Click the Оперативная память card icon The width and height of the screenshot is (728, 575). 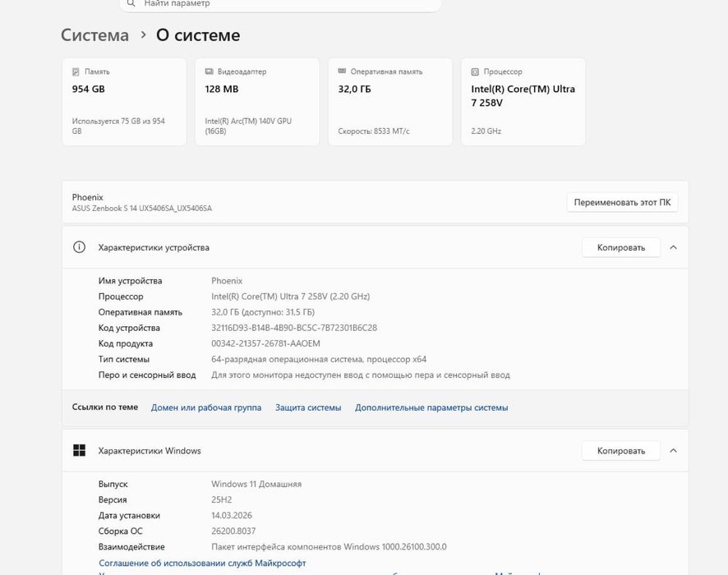(x=342, y=71)
